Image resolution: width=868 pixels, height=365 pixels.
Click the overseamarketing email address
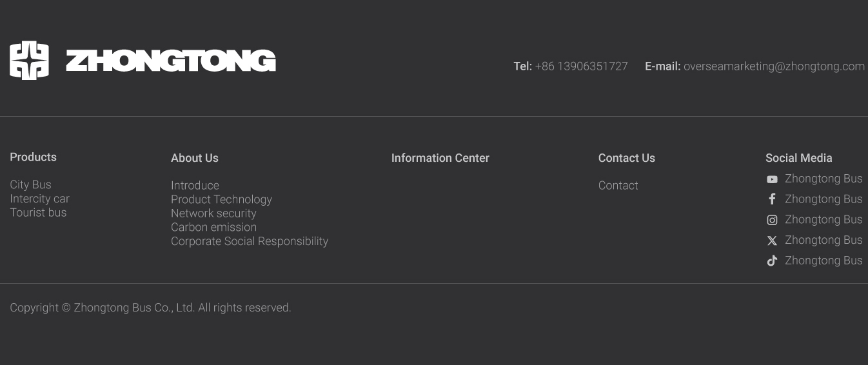click(x=774, y=66)
